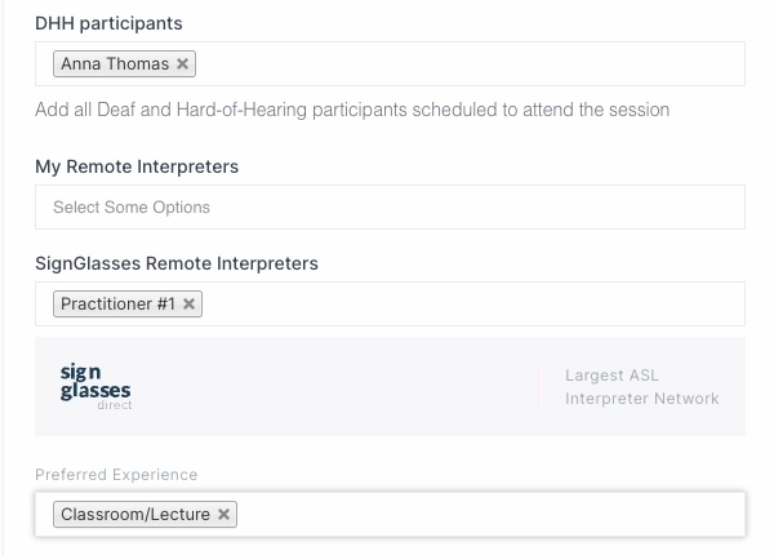Remove Anna Thomas from DHH participants

point(183,64)
